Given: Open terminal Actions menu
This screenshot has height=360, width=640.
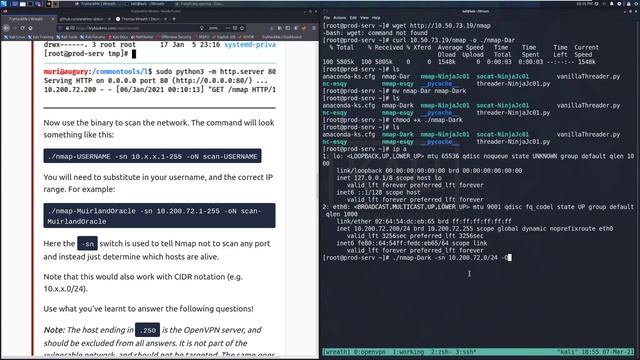Looking at the screenshot, I should [340, 18].
